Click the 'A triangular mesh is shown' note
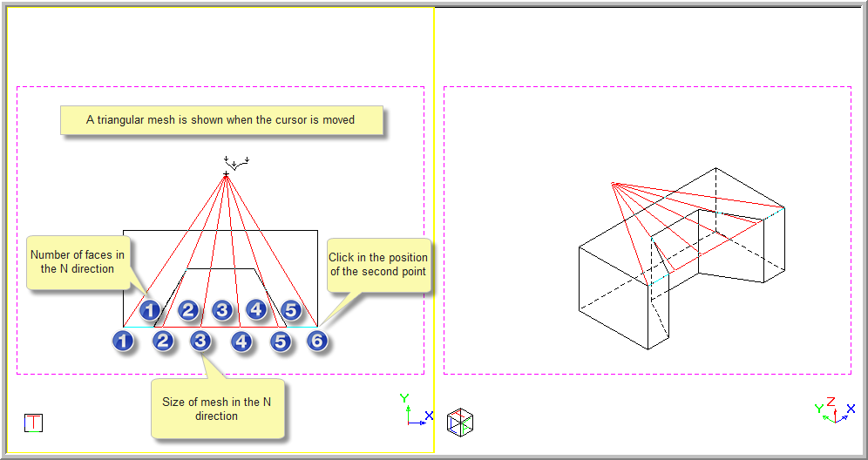This screenshot has height=460, width=868. coord(220,120)
